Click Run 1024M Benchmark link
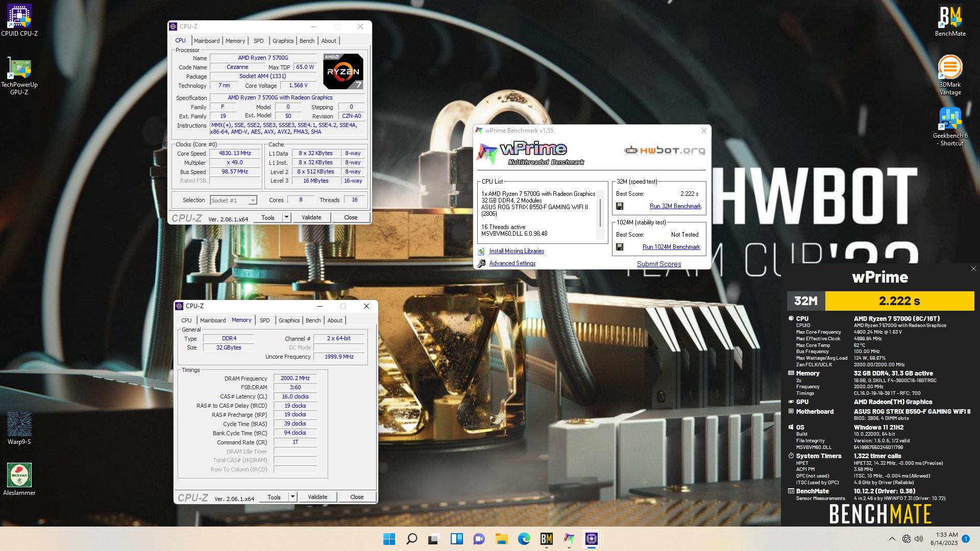This screenshot has width=980, height=551. click(671, 247)
